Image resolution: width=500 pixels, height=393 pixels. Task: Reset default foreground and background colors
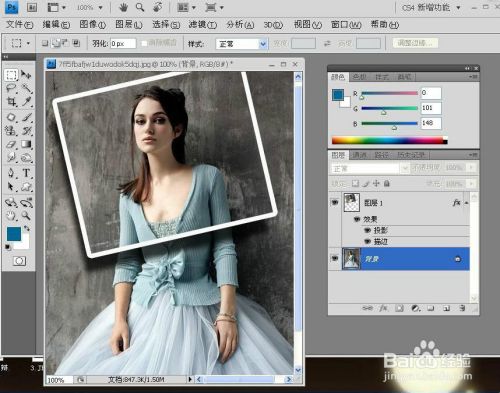(x=7, y=247)
